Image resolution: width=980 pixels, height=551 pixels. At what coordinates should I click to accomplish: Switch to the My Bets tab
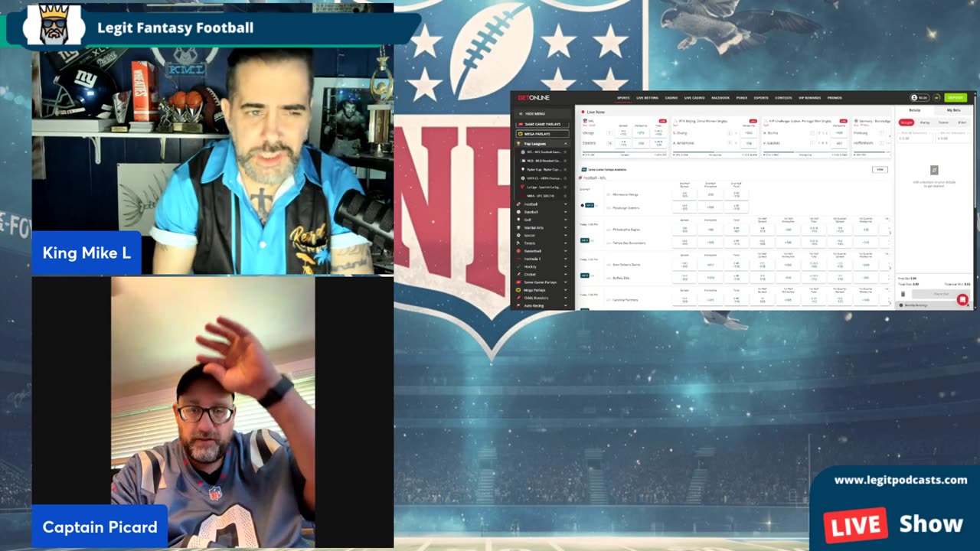click(x=954, y=110)
